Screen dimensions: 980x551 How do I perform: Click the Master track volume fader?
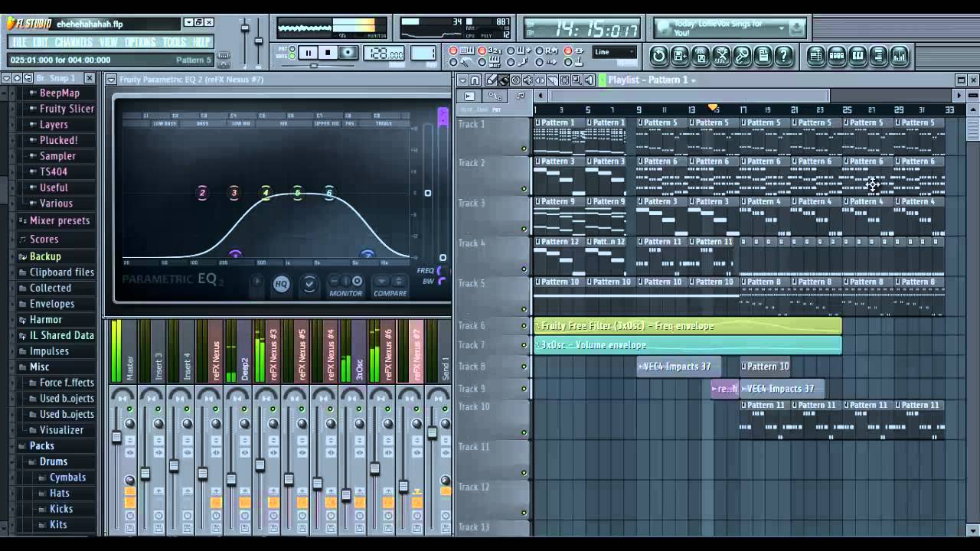point(116,437)
